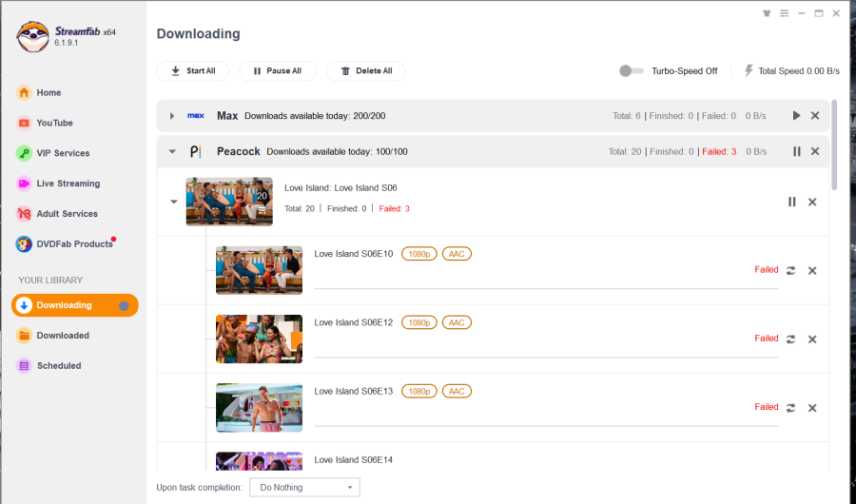This screenshot has width=856, height=504.
Task: Click the S06E10 progress bar
Action: pos(546,288)
